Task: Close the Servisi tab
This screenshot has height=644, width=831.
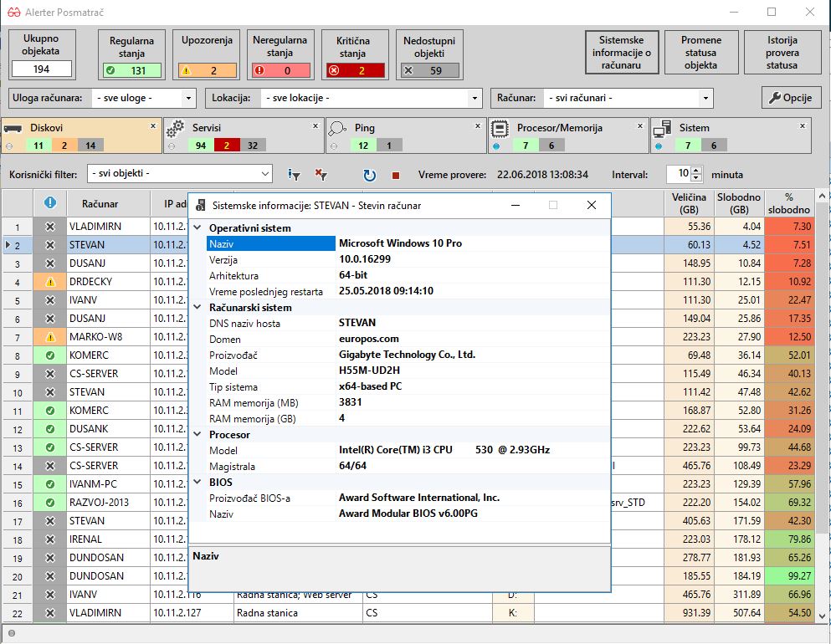Action: click(x=315, y=126)
